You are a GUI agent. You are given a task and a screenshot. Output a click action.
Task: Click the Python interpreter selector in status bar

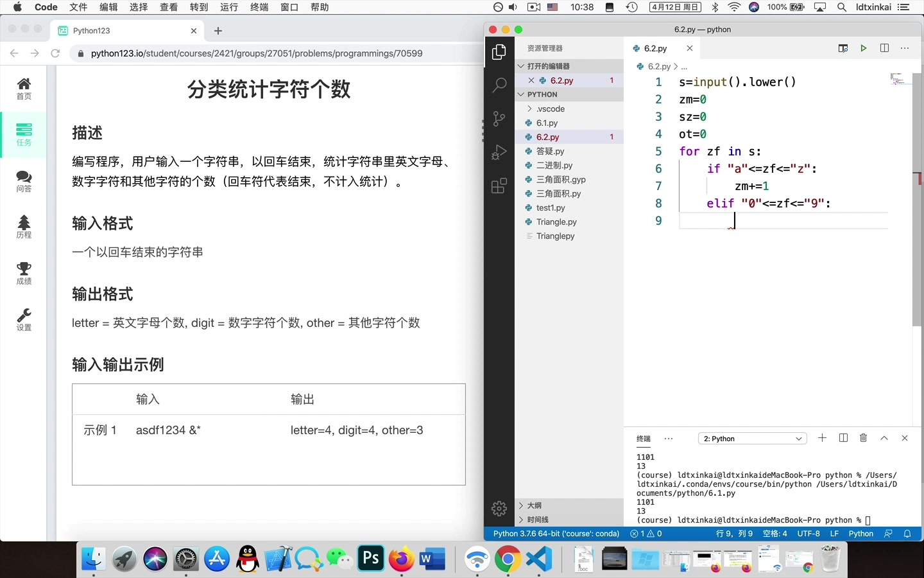556,534
